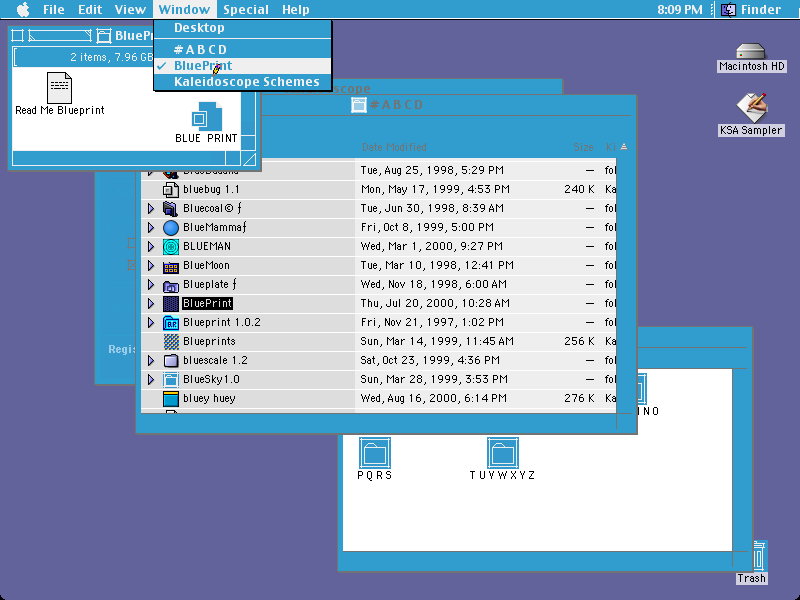Select checked BluePrint item in Window menu

(x=243, y=65)
